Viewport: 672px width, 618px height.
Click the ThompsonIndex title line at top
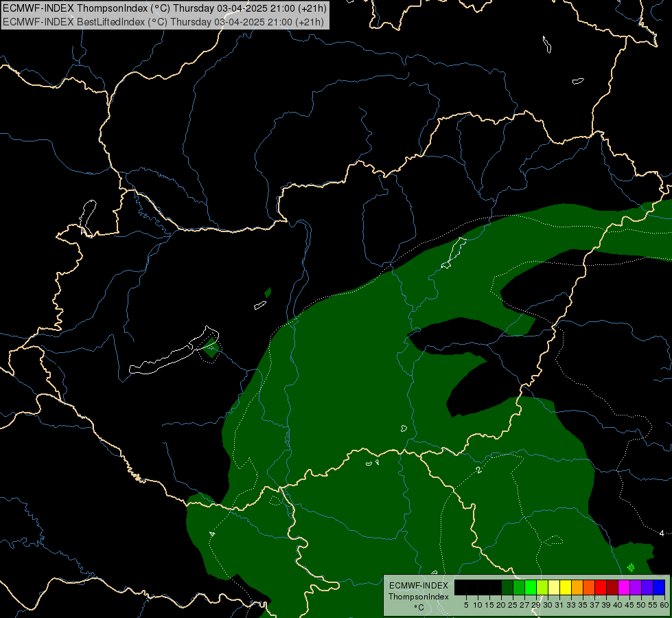[x=165, y=8]
